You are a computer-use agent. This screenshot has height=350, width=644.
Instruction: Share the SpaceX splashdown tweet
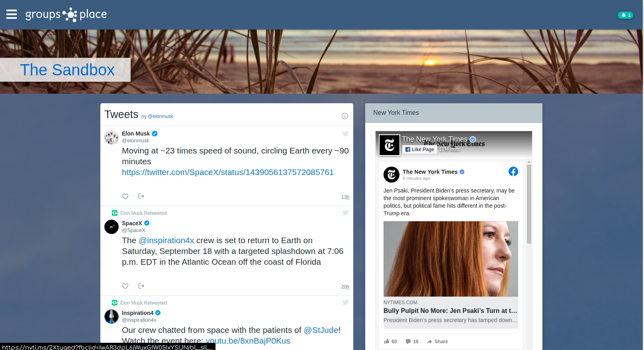pyautogui.click(x=141, y=286)
